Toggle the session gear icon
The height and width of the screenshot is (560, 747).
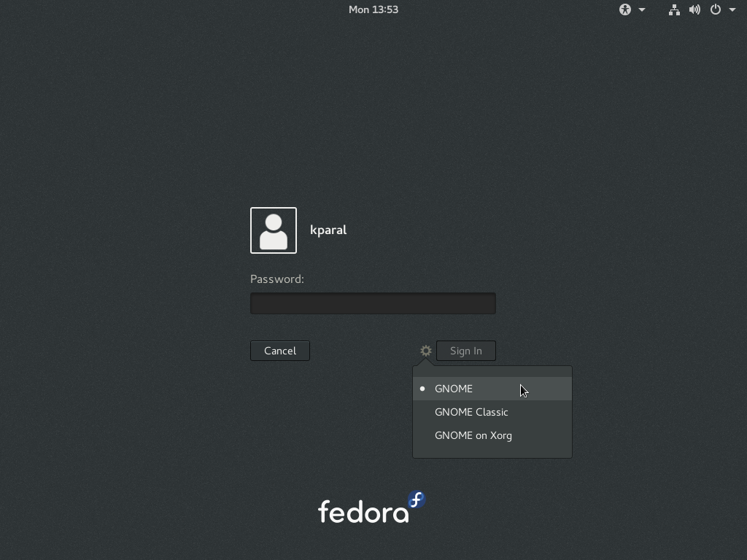[426, 351]
